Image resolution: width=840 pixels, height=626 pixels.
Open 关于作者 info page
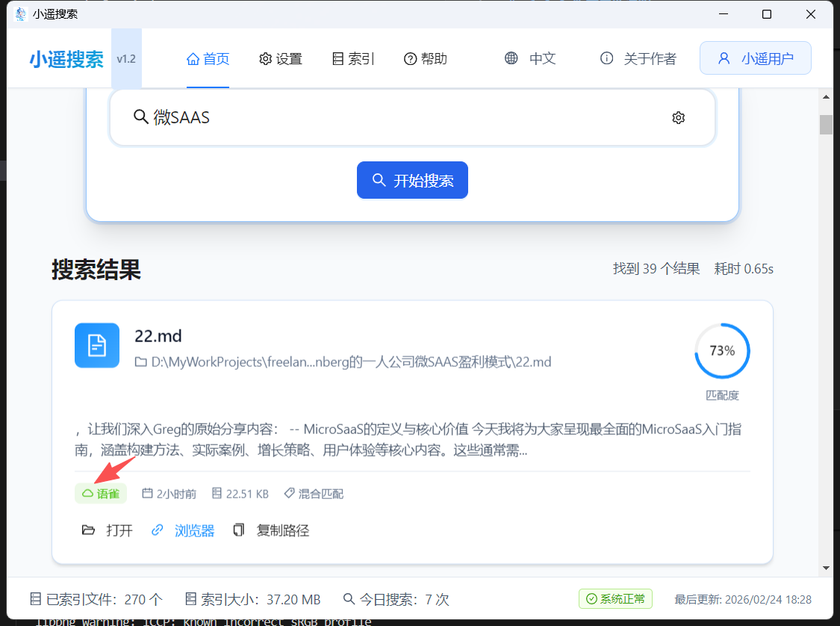[x=638, y=59]
